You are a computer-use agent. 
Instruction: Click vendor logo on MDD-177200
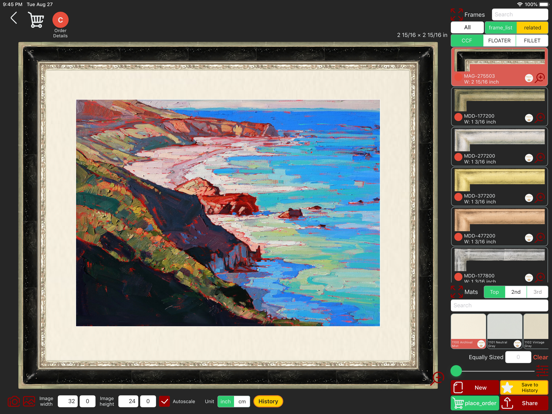coord(529,118)
